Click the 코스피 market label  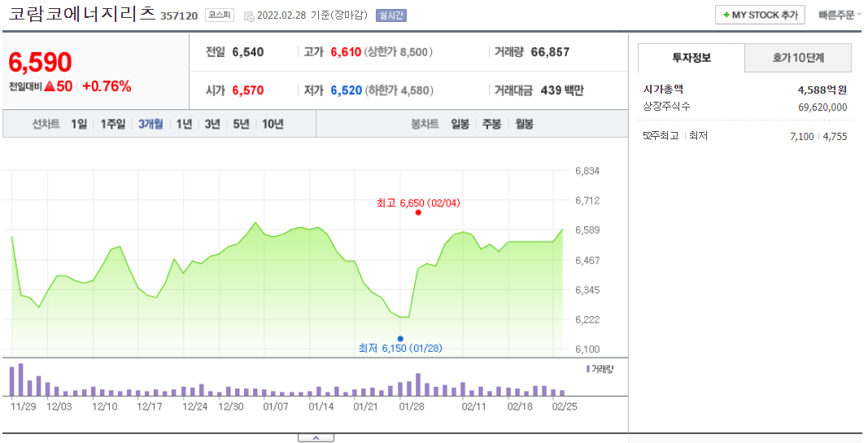[x=220, y=15]
